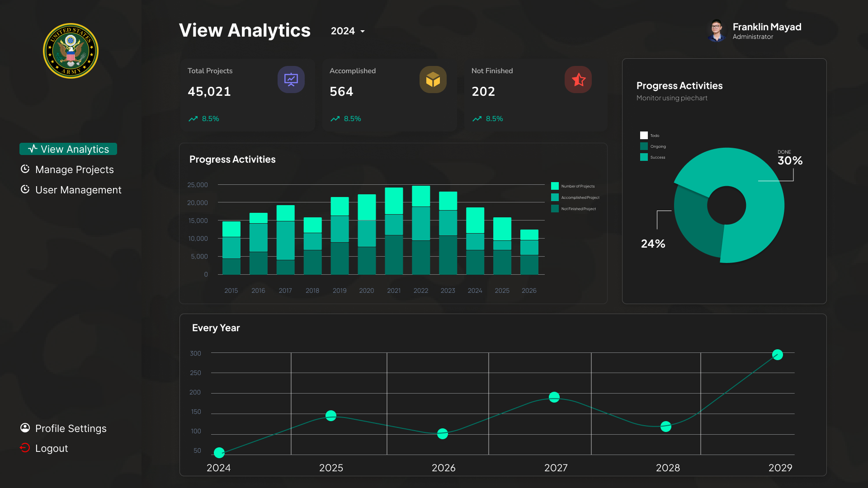868x488 pixels.
Task: Open Manage Projects from the sidebar
Action: [67, 169]
